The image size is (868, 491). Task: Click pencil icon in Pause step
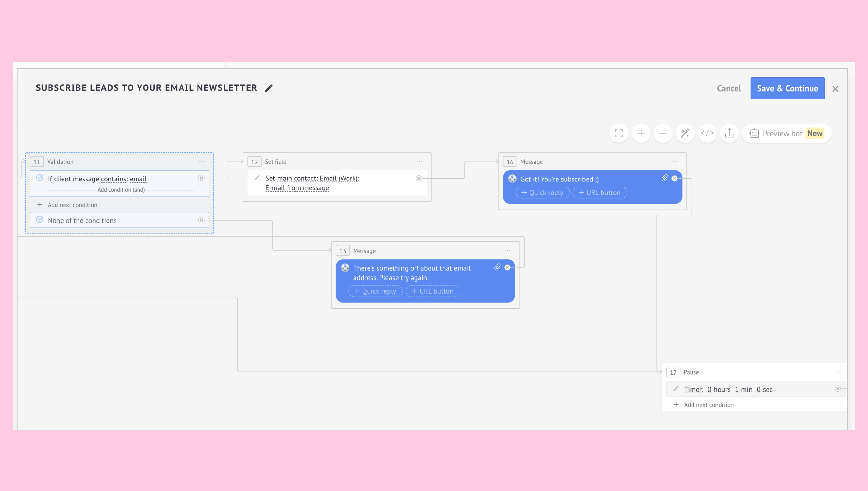676,388
